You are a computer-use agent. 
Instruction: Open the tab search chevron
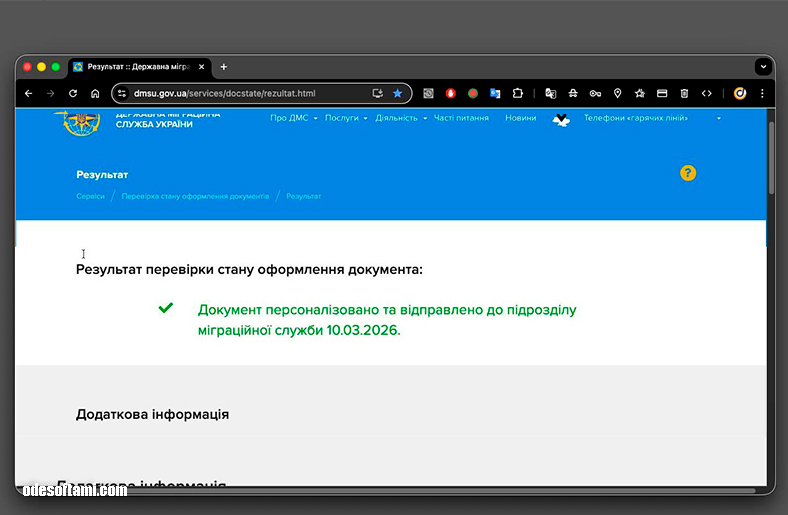coord(763,67)
